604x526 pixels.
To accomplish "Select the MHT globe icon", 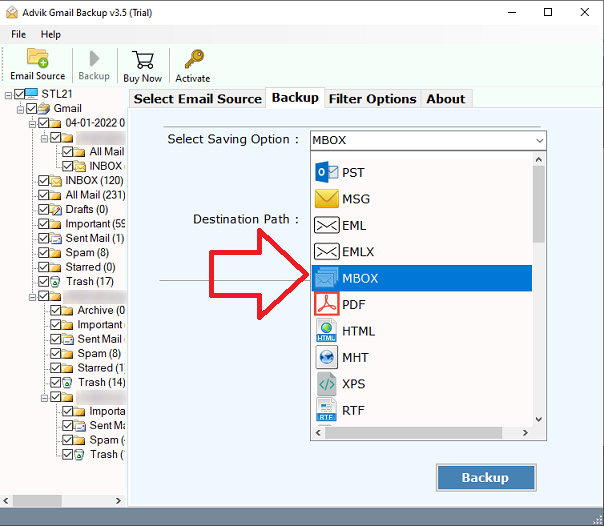I will click(x=326, y=357).
